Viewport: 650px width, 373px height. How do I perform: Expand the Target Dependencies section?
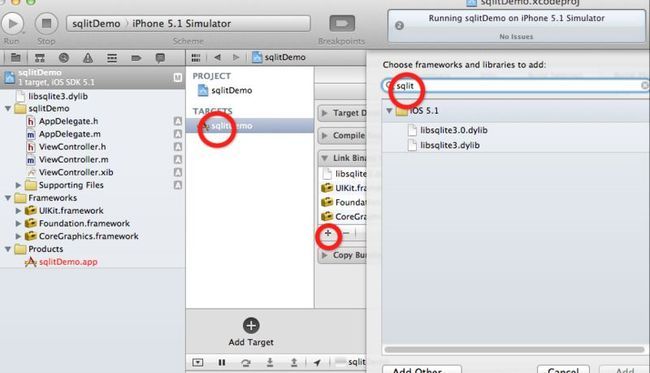[325, 113]
